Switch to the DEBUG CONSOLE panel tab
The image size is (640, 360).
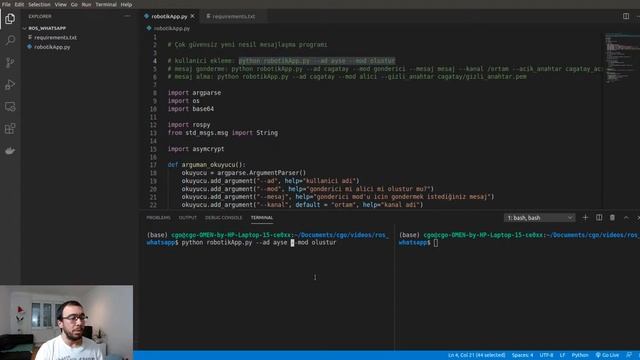(223, 218)
